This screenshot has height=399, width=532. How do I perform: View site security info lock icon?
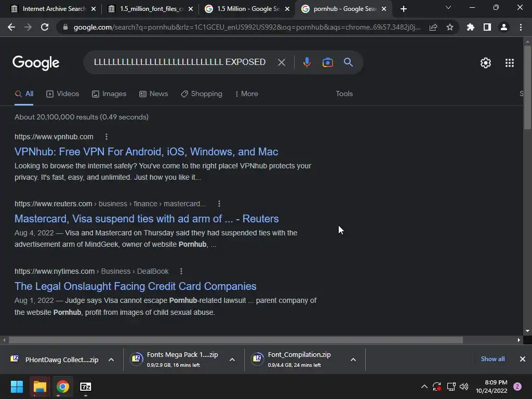coord(65,27)
